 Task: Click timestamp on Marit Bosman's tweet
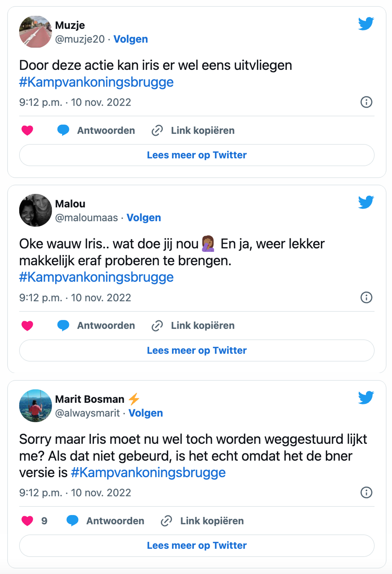pyautogui.click(x=75, y=493)
